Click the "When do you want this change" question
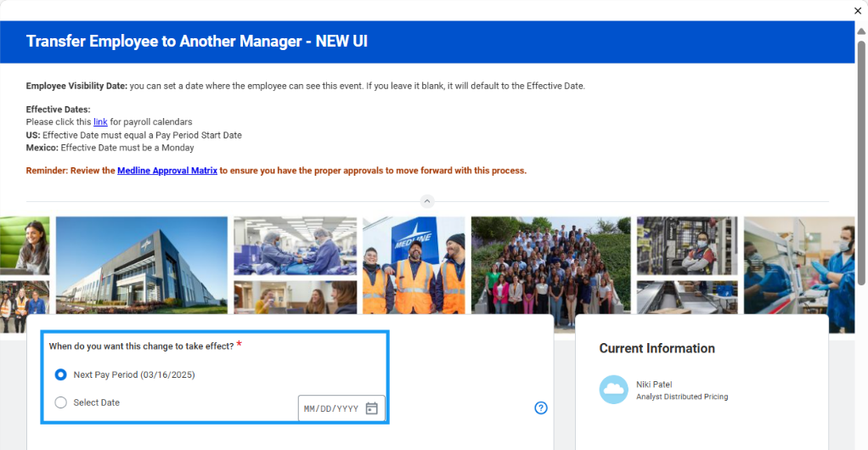This screenshot has height=450, width=868. coord(141,346)
